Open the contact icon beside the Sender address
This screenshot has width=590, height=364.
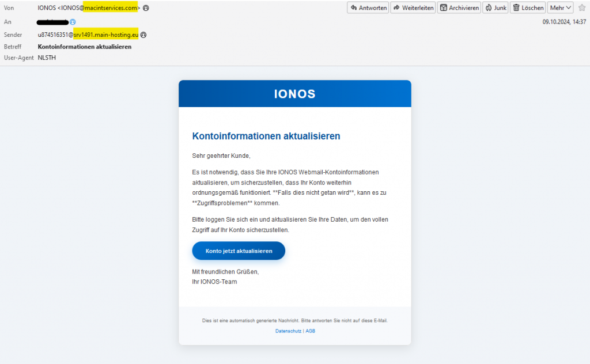[142, 35]
